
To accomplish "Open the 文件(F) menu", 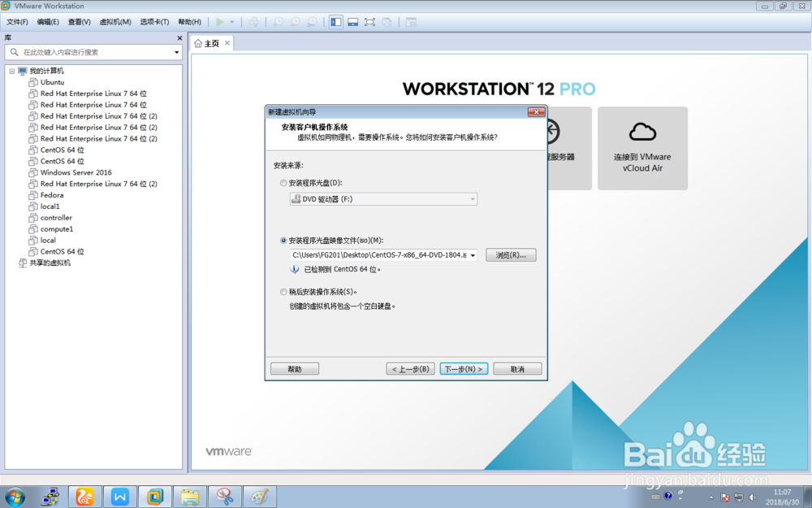I will [x=17, y=22].
